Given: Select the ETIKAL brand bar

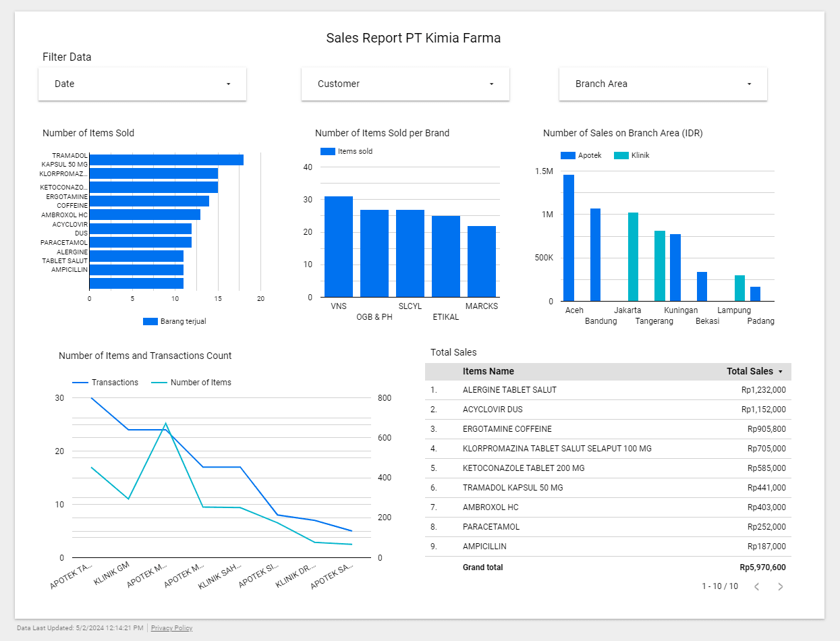Looking at the screenshot, I should 446,256.
